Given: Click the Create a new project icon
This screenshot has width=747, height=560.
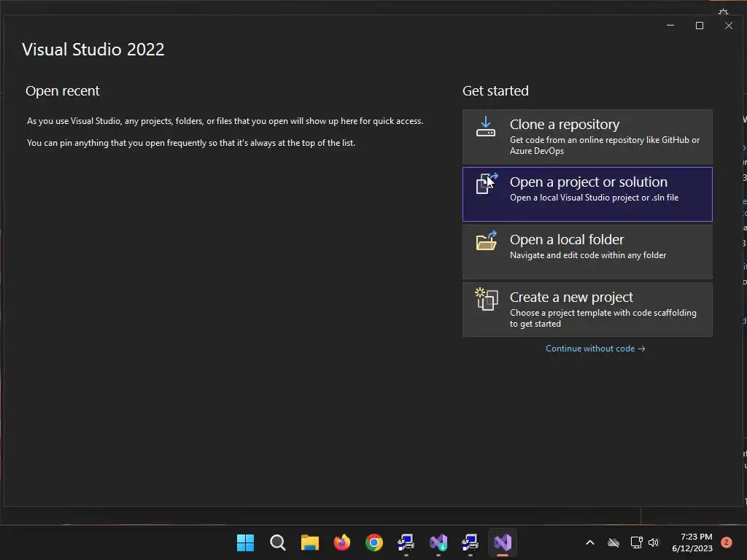Looking at the screenshot, I should [x=487, y=299].
